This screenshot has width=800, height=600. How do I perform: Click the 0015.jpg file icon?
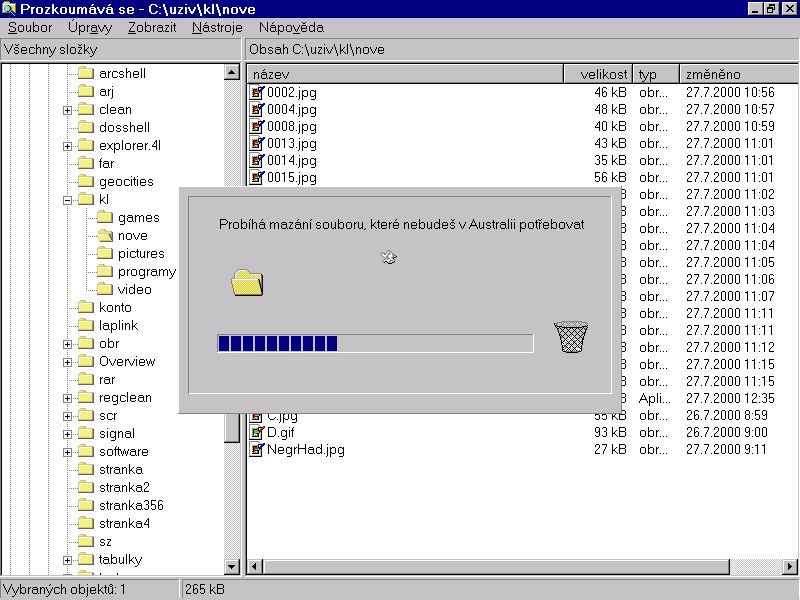click(x=257, y=177)
